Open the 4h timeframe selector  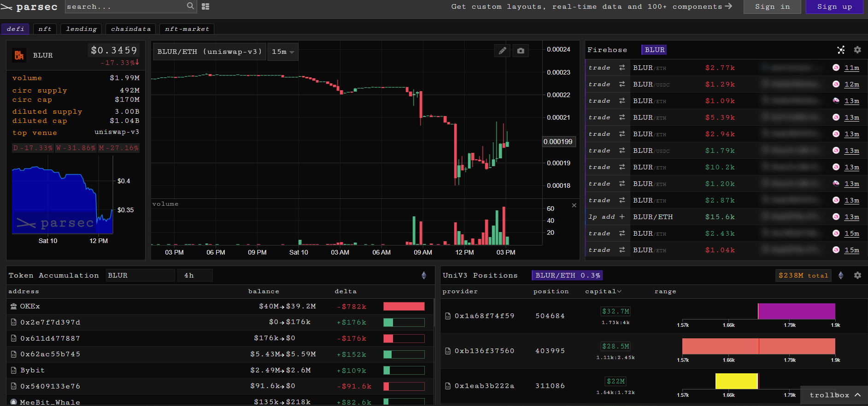(195, 275)
